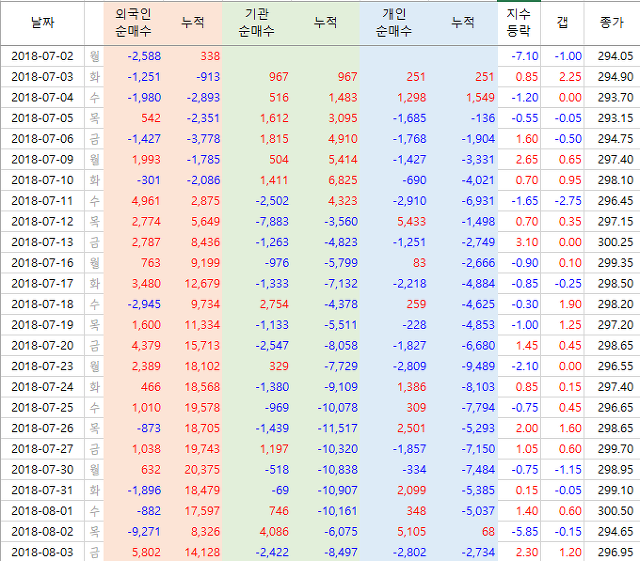Select institution cumulative value 4,910
Screen dimensions: 640x561
point(343,139)
